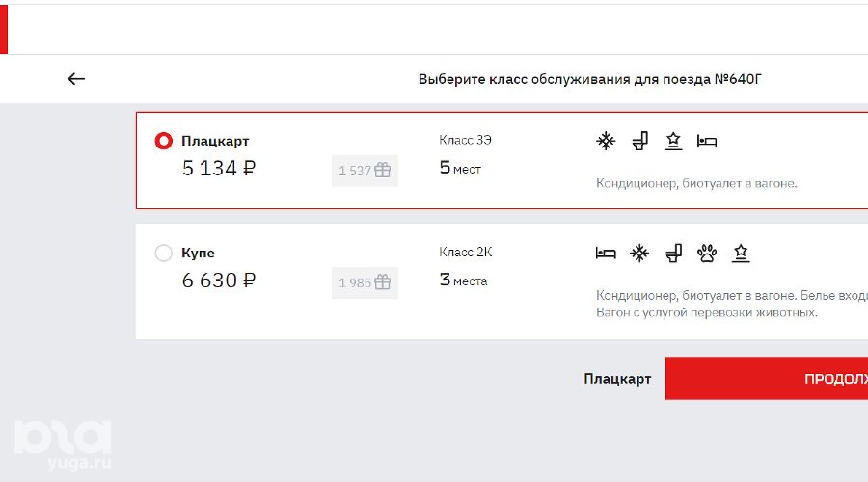868x482 pixels.
Task: Click the 1 537 bonus points badge
Action: [365, 171]
